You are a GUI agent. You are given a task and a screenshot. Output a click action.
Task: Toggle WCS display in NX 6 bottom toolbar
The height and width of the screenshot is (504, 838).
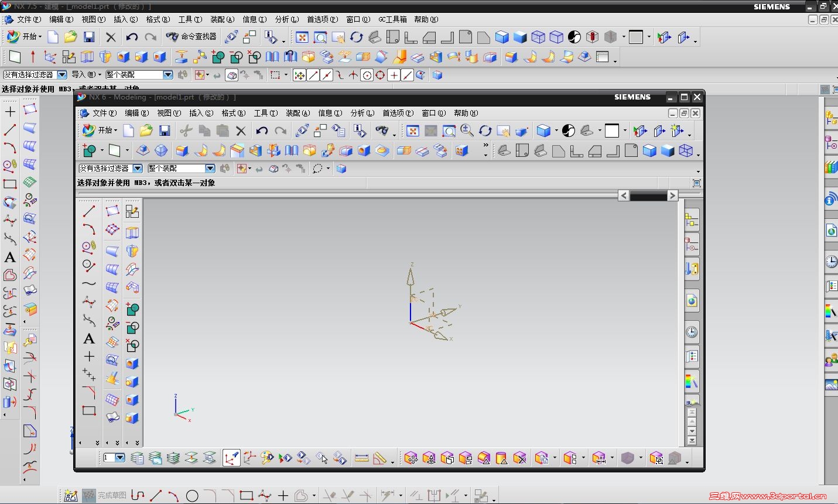tap(231, 458)
